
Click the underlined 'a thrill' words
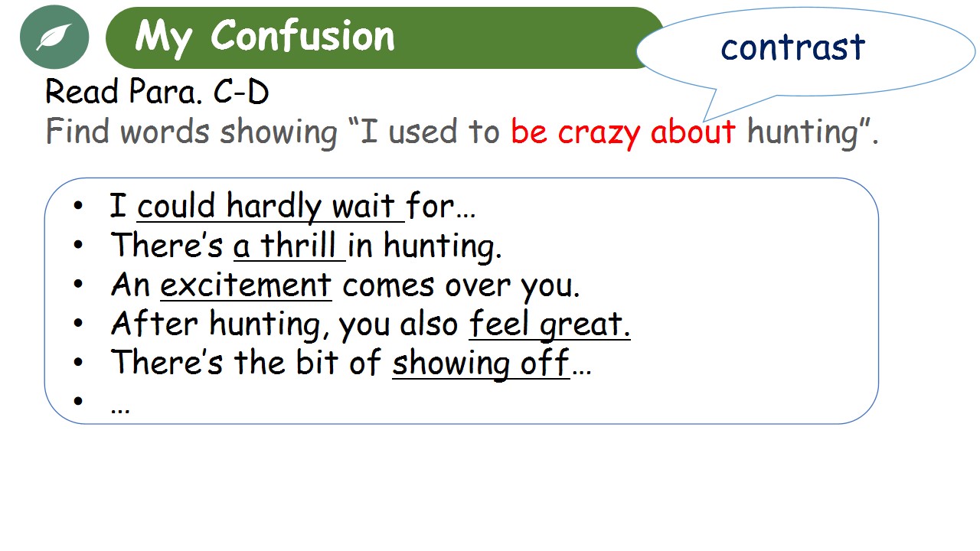click(x=289, y=246)
